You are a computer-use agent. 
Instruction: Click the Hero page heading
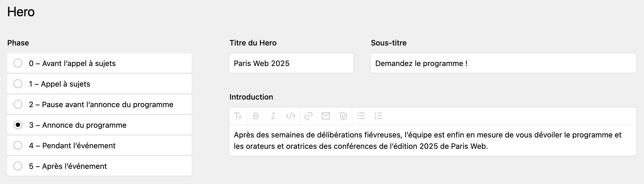tap(20, 12)
